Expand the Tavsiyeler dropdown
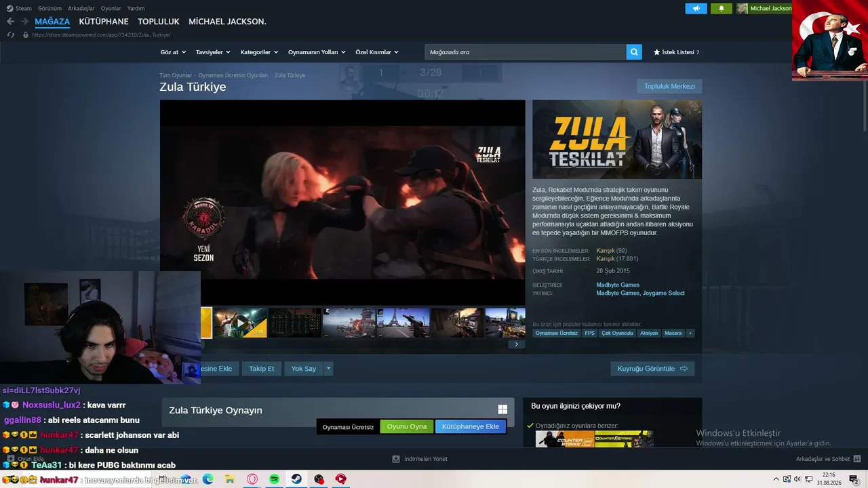868x488 pixels. pyautogui.click(x=213, y=52)
